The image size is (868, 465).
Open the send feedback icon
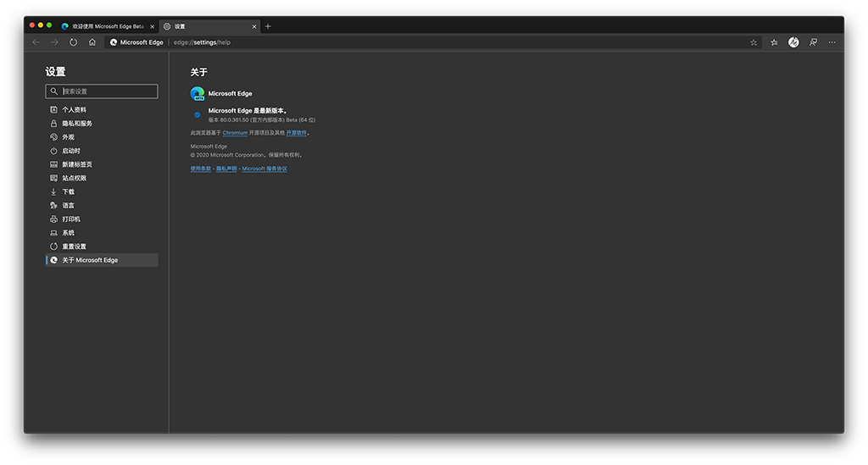click(813, 42)
